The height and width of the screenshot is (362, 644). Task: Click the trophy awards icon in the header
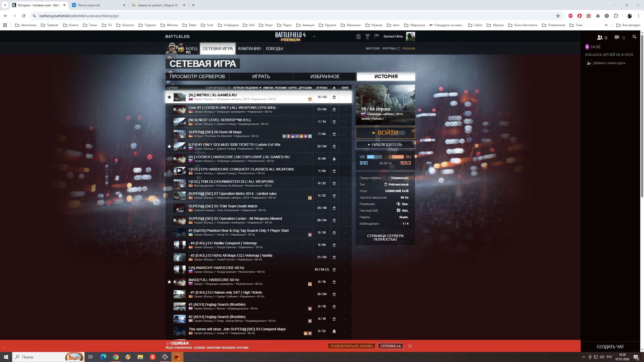[x=368, y=36]
